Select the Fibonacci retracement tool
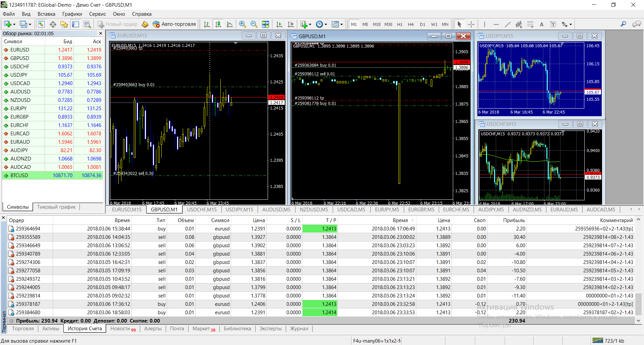Viewport: 644px width, 345px height. pos(530,24)
